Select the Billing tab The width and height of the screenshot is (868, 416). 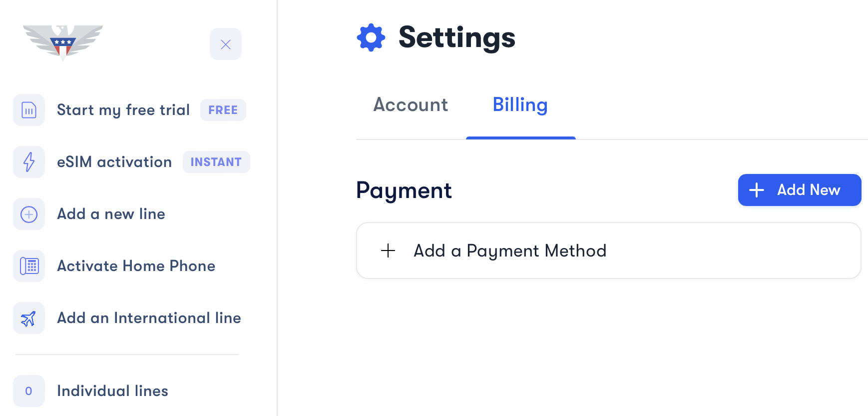(520, 105)
